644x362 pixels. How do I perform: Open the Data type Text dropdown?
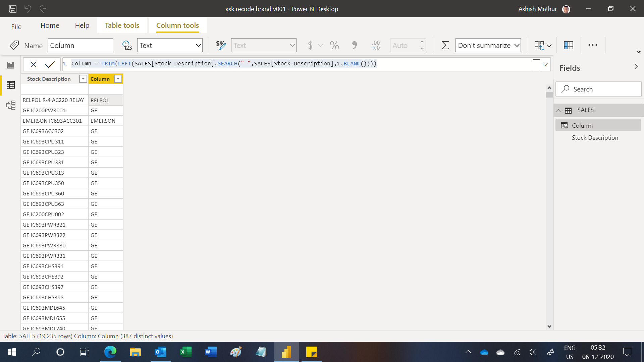click(x=170, y=45)
